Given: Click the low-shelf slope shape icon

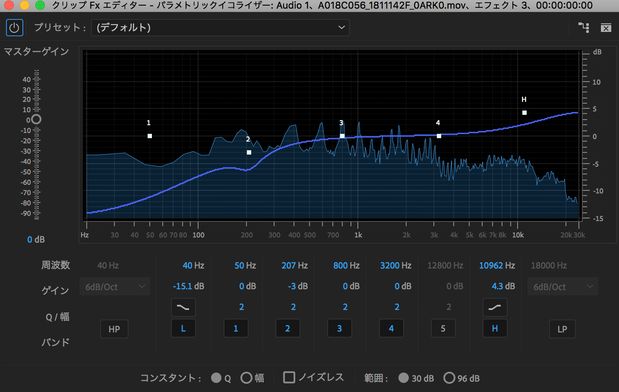Looking at the screenshot, I should tap(183, 307).
